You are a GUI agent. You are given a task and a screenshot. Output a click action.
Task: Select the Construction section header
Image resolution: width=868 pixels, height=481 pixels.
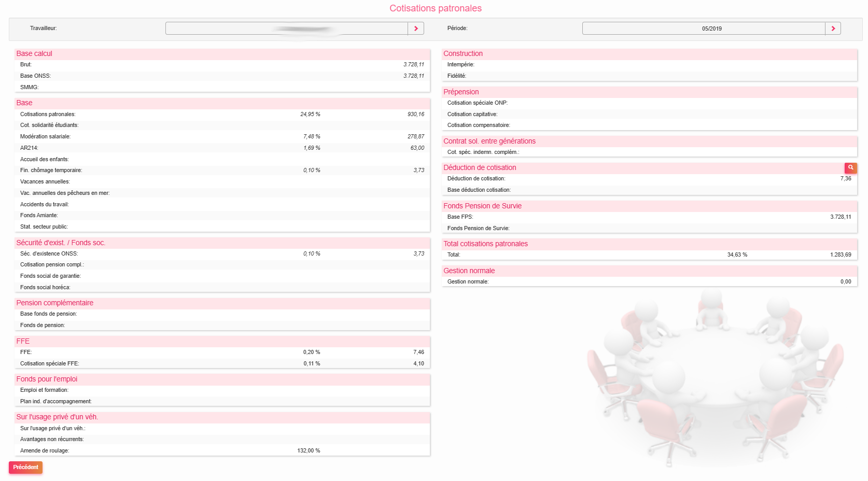coord(463,53)
